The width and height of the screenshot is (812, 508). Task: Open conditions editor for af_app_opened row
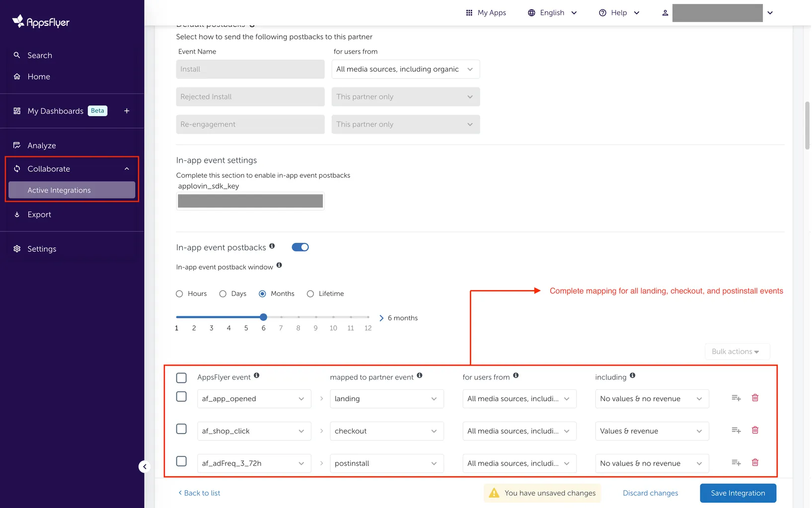736,398
